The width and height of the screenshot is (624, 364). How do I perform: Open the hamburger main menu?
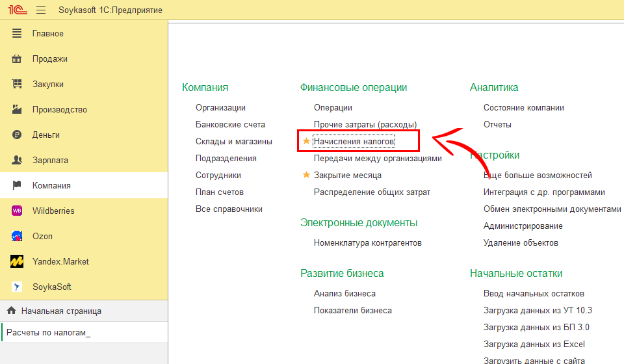[41, 10]
